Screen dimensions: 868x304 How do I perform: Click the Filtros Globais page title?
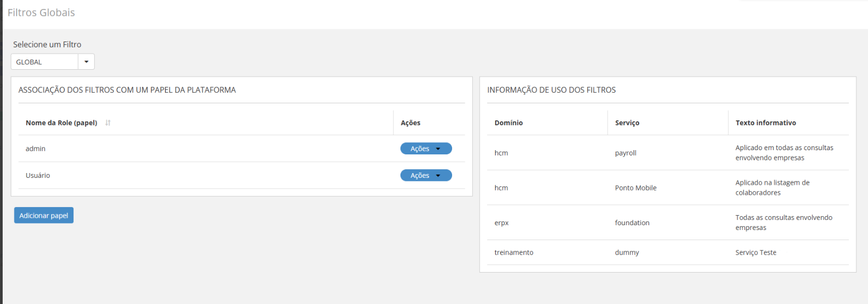click(41, 13)
